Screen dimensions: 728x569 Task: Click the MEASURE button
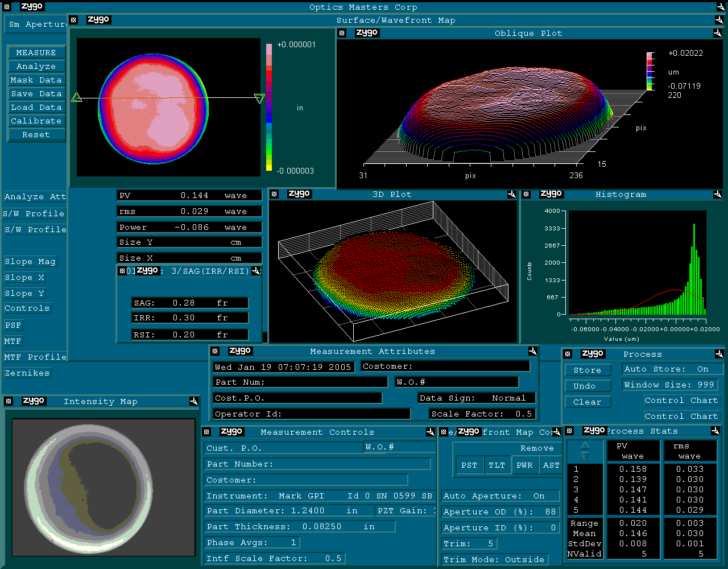tap(36, 52)
